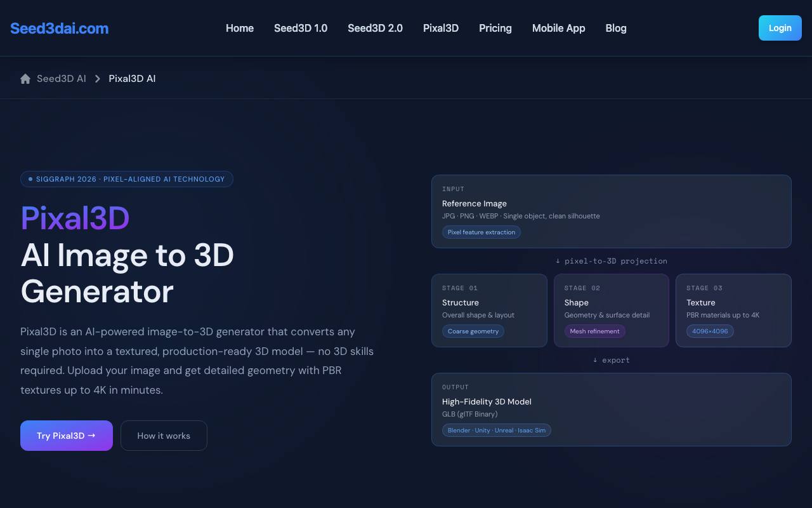The width and height of the screenshot is (812, 508).
Task: Select Pixal3D in the navigation bar
Action: [x=441, y=28]
